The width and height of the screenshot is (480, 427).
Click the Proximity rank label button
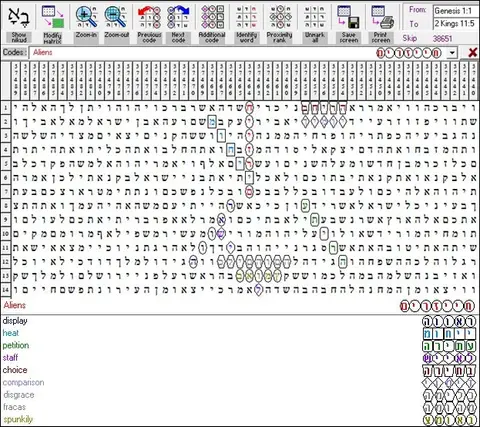tap(280, 38)
